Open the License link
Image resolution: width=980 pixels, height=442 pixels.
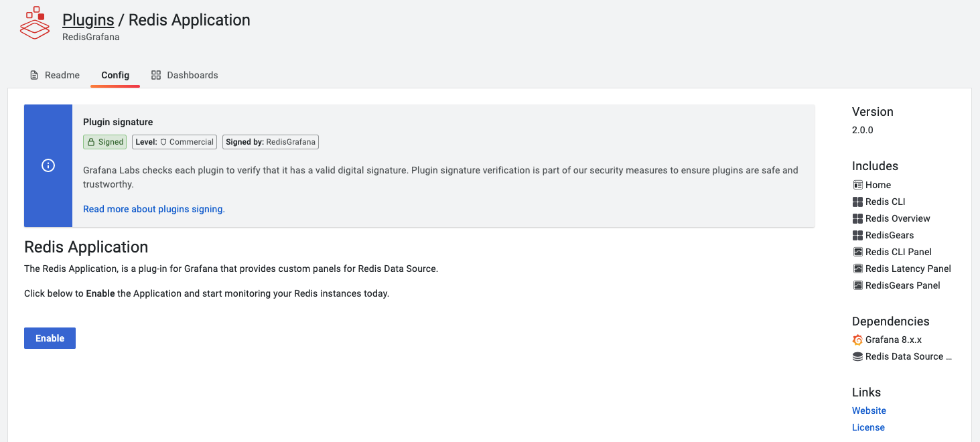[x=868, y=427]
